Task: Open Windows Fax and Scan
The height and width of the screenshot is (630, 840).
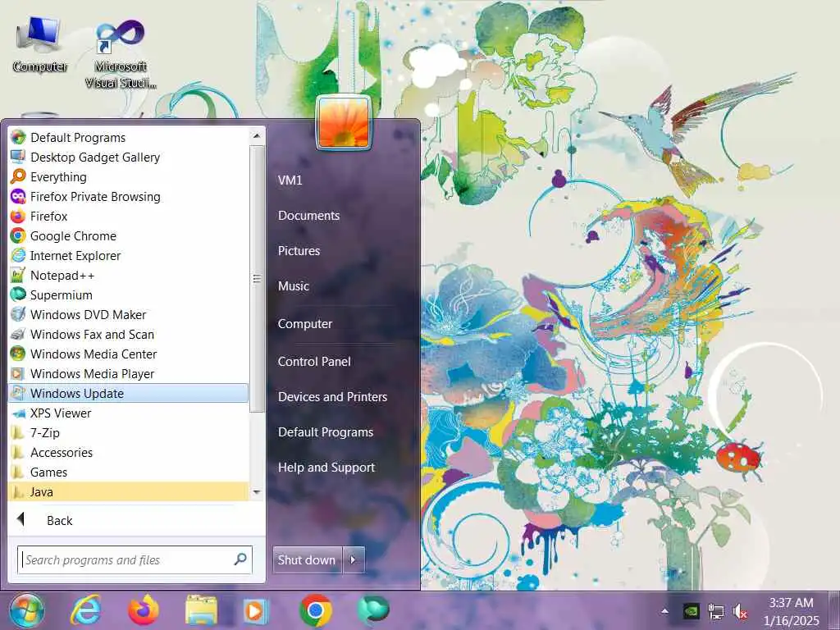Action: point(128,335)
